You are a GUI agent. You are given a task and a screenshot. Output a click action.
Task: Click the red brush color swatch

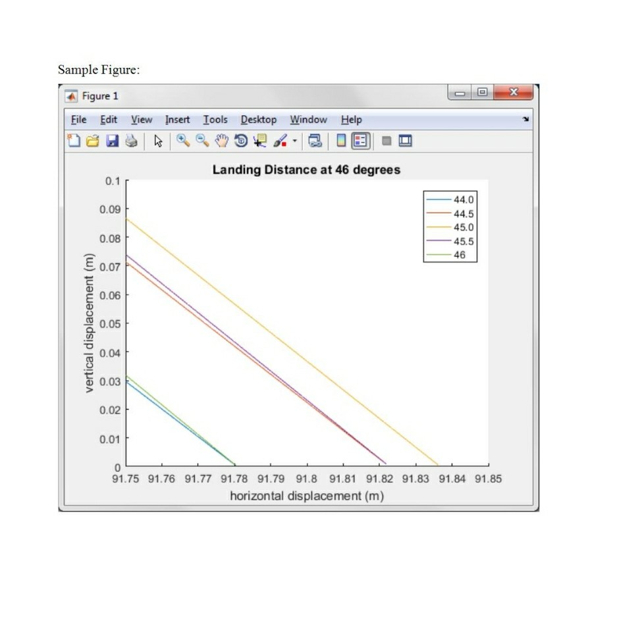click(284, 145)
